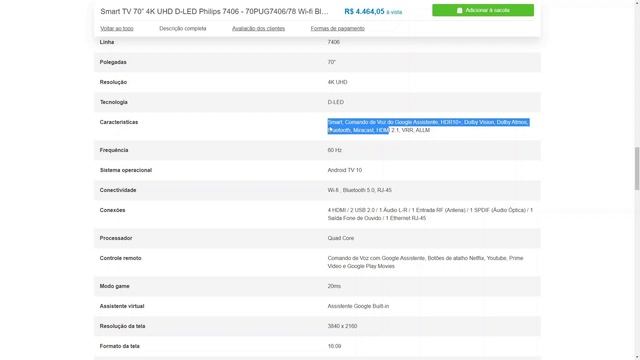Click the Tecnologia label
This screenshot has width=640, height=360.
pyautogui.click(x=113, y=102)
